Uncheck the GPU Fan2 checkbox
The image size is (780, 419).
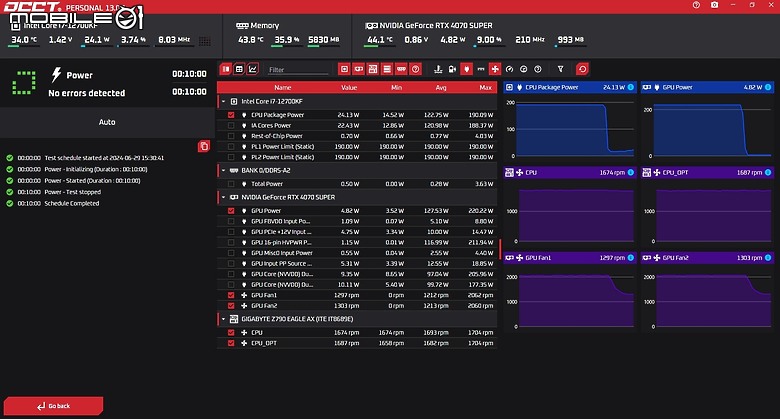pos(231,306)
